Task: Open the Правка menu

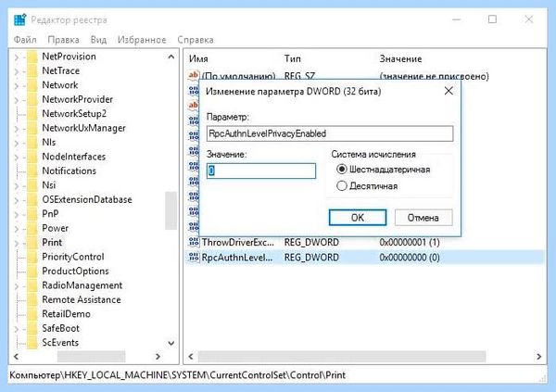Action: tap(63, 40)
